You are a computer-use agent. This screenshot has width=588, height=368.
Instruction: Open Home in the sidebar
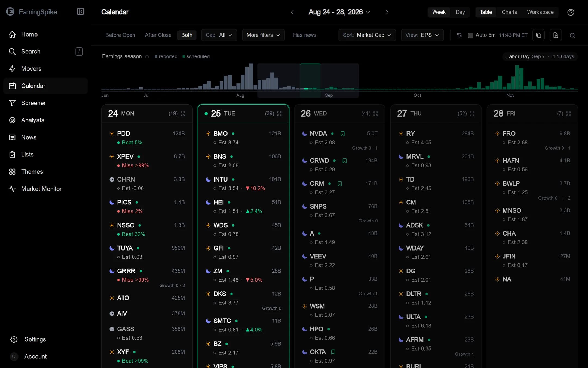pos(45,34)
